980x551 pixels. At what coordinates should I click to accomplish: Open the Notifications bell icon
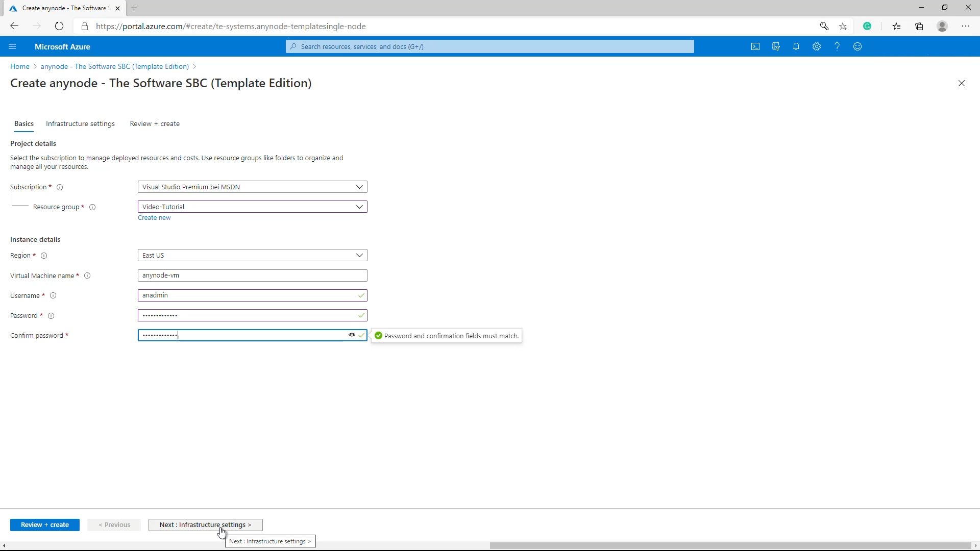click(x=796, y=46)
